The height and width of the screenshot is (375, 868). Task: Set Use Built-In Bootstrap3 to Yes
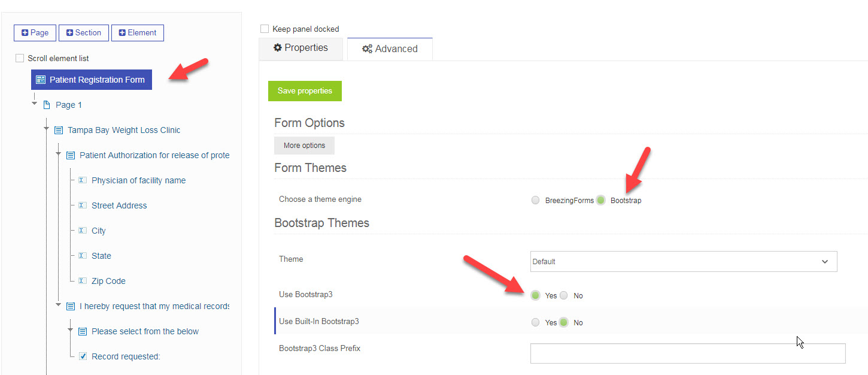[535, 322]
